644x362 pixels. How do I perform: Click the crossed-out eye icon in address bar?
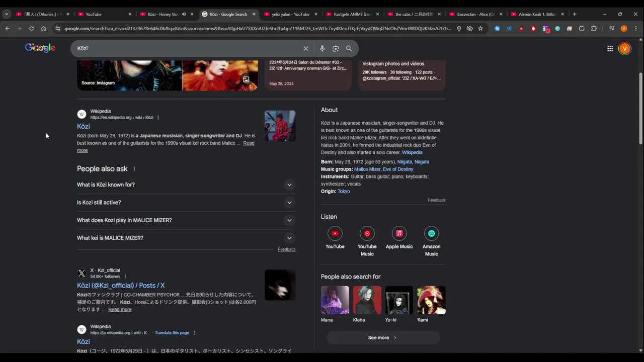click(469, 29)
